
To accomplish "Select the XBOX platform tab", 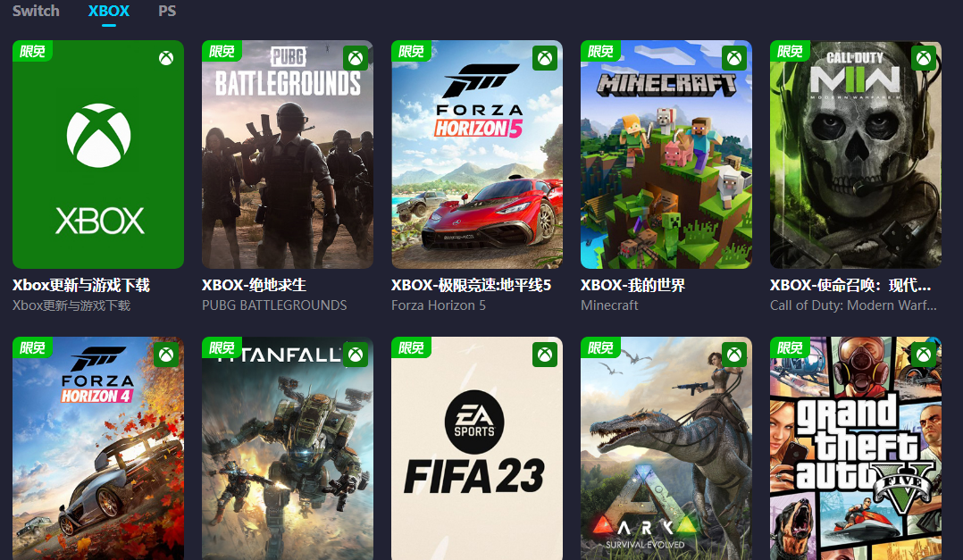I will pos(109,11).
